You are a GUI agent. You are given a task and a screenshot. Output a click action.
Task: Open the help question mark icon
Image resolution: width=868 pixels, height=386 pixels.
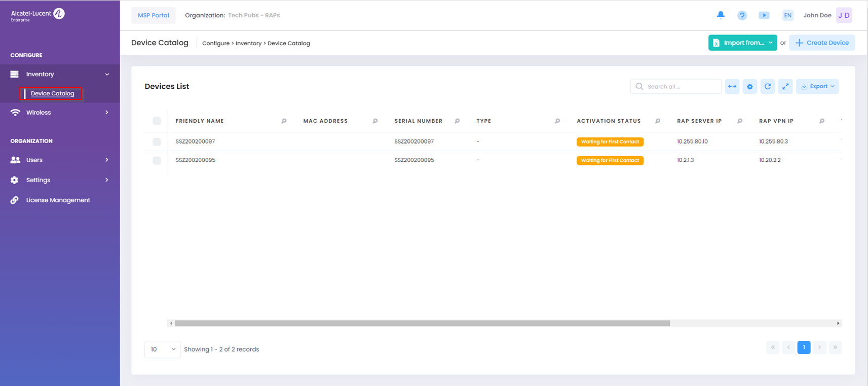(742, 15)
